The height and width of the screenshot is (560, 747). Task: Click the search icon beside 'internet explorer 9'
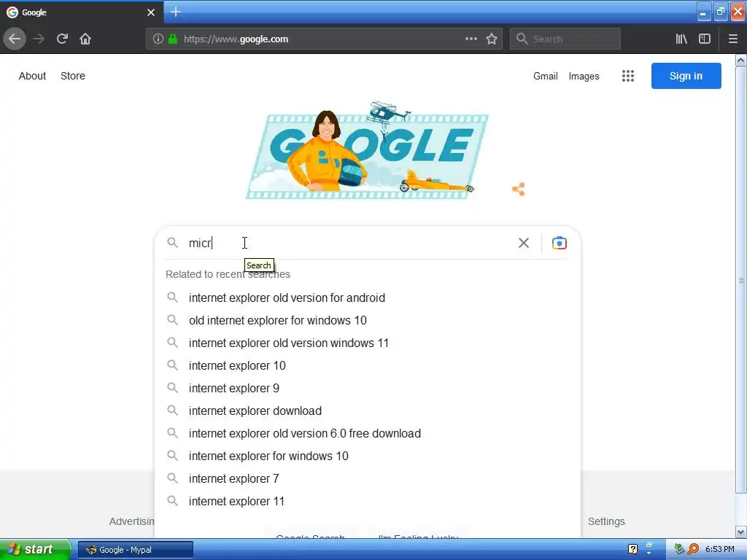172,388
